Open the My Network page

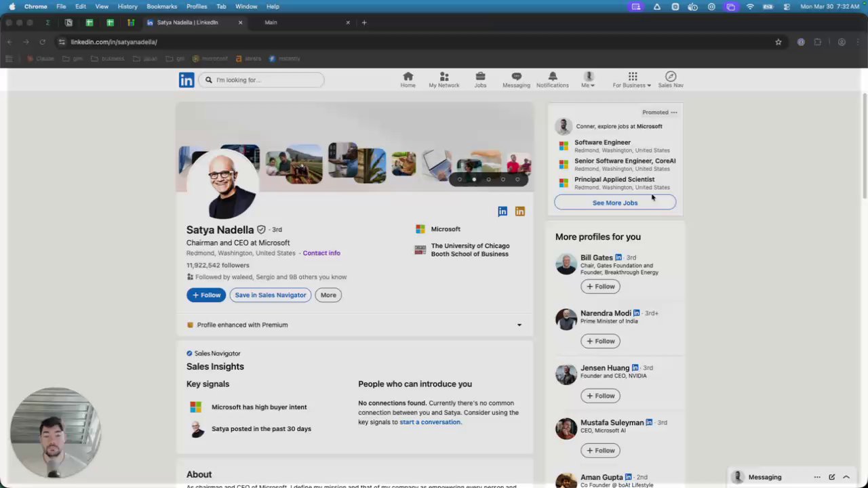(443, 79)
